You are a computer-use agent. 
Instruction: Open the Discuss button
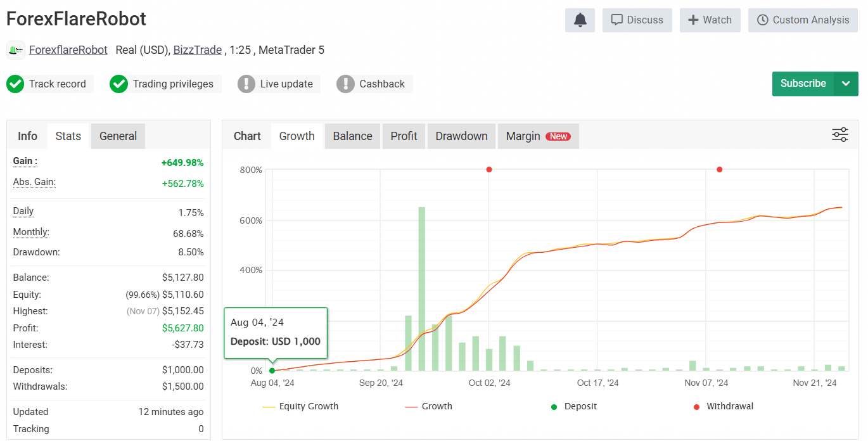point(637,20)
